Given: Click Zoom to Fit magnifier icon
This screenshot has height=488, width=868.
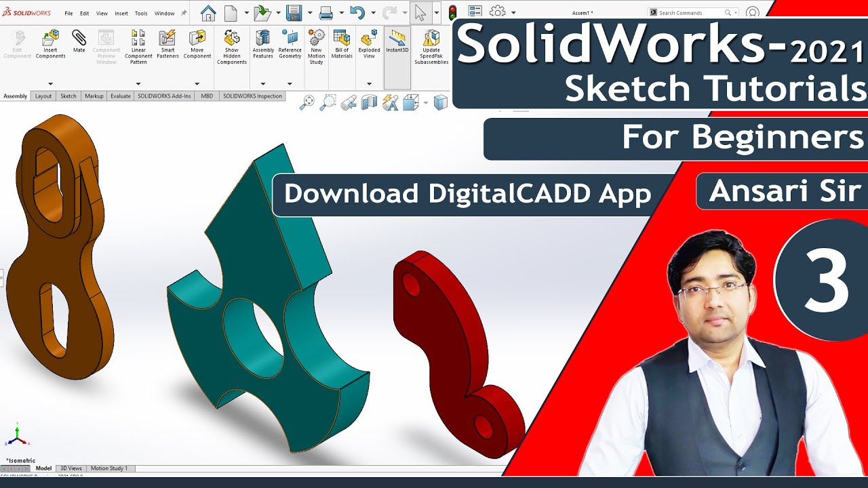Looking at the screenshot, I should [x=307, y=102].
